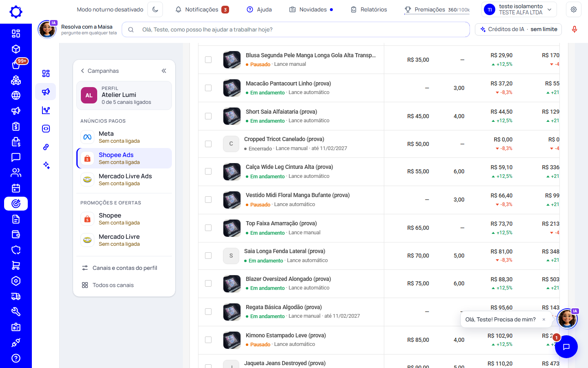Open Novidades in the top bar
The width and height of the screenshot is (588, 368).
311,9
